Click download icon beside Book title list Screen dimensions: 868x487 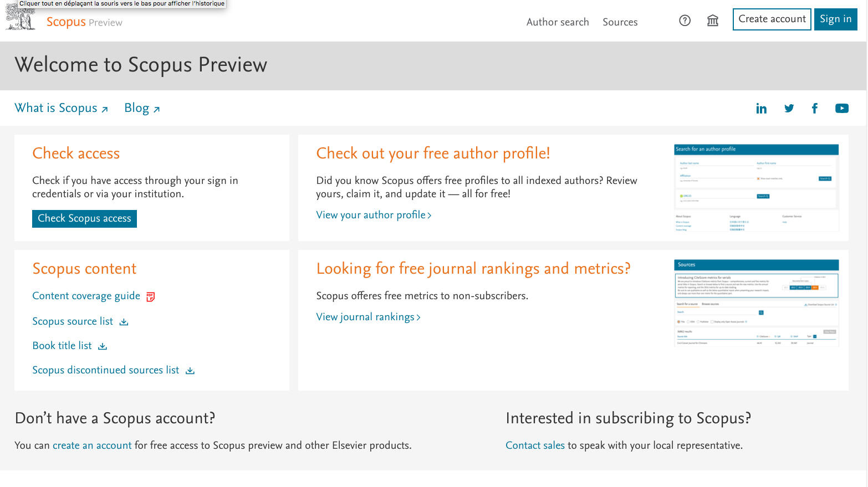click(103, 346)
